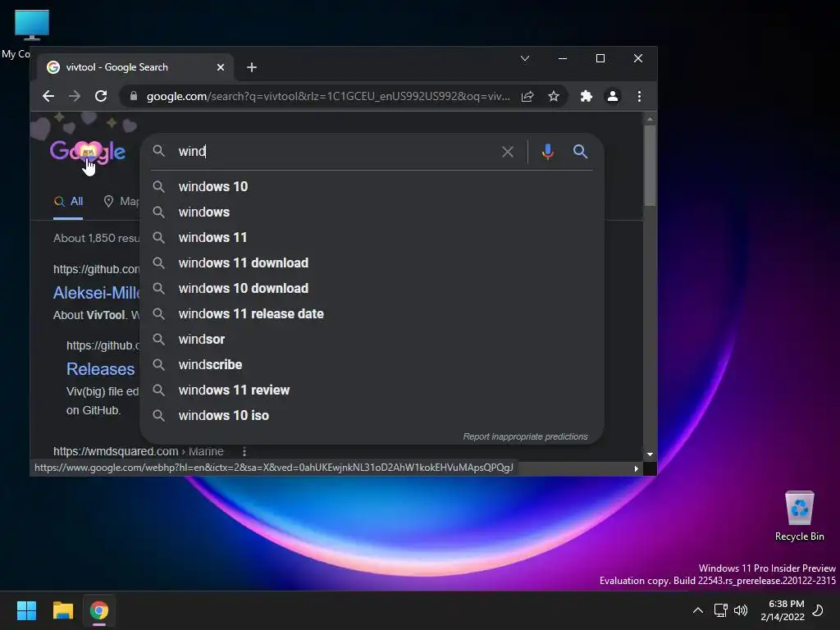This screenshot has height=630, width=840.
Task: Open File Explorer from the taskbar
Action: tap(62, 610)
